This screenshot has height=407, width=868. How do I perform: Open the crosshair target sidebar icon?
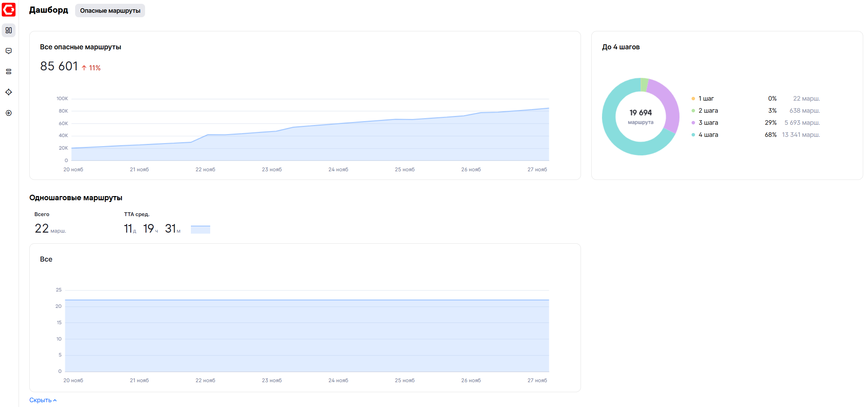9,92
